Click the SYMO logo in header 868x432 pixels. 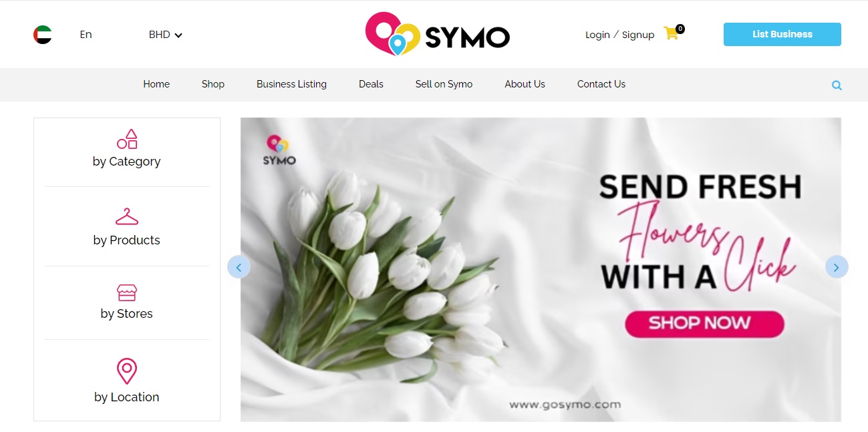coord(438,34)
